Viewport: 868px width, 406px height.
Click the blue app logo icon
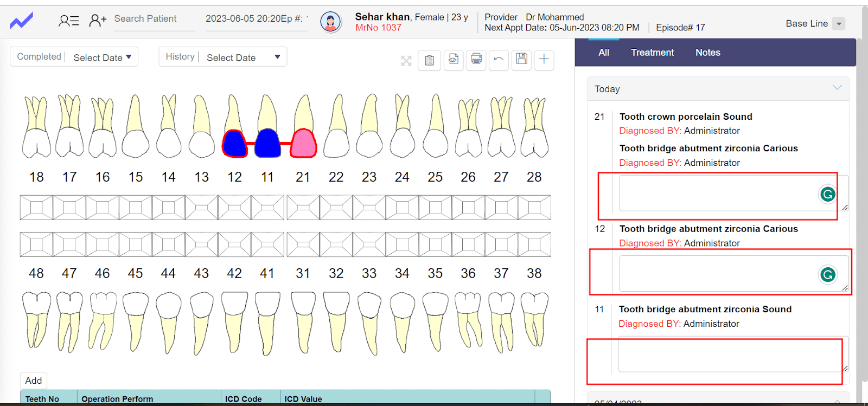tap(21, 22)
